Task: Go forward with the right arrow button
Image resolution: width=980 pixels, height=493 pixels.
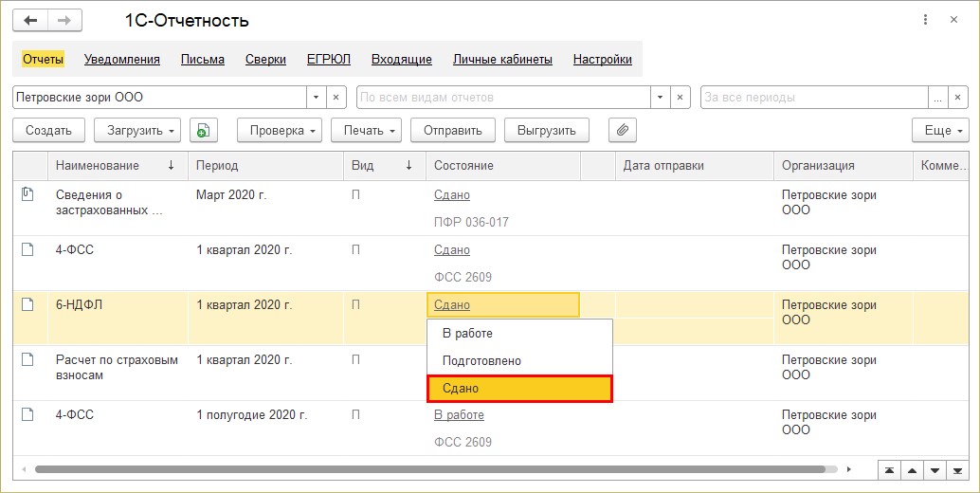Action: 64,21
